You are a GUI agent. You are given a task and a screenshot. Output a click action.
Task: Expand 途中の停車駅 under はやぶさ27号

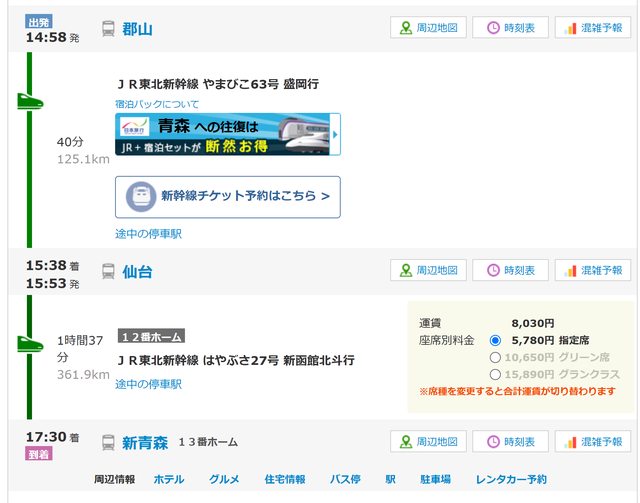point(148,384)
